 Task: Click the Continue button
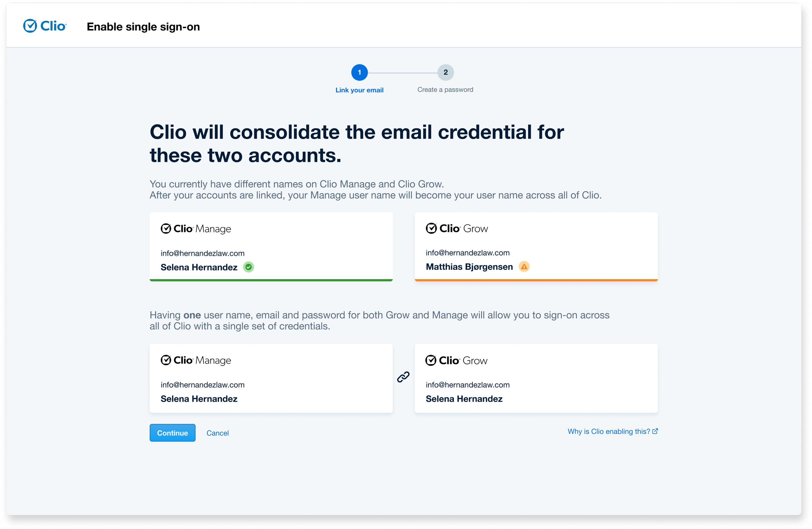pos(173,433)
